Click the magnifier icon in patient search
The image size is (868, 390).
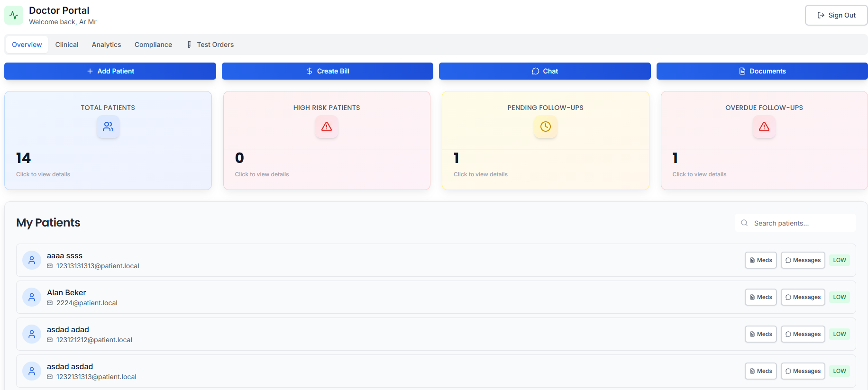click(744, 223)
